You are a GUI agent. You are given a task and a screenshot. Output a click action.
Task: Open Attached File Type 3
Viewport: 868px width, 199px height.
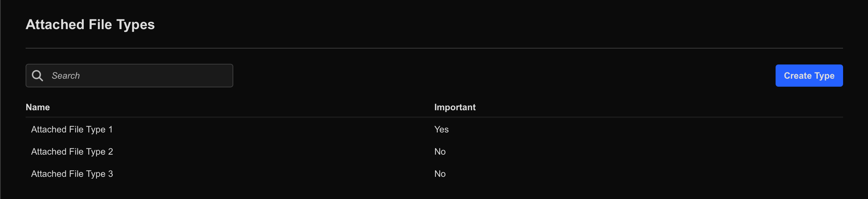[72, 174]
